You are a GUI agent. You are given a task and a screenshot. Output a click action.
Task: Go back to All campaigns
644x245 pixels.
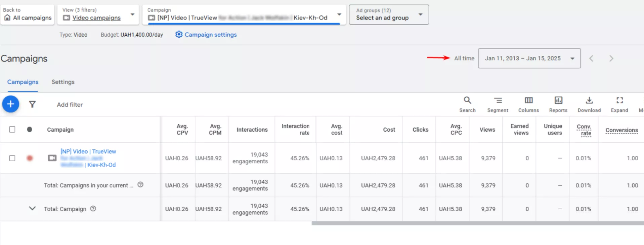pyautogui.click(x=28, y=14)
